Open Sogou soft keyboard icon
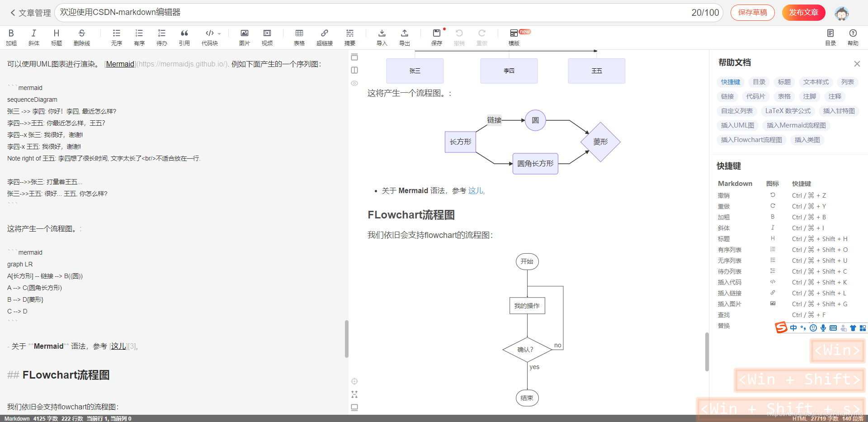This screenshot has height=422, width=868. (833, 328)
